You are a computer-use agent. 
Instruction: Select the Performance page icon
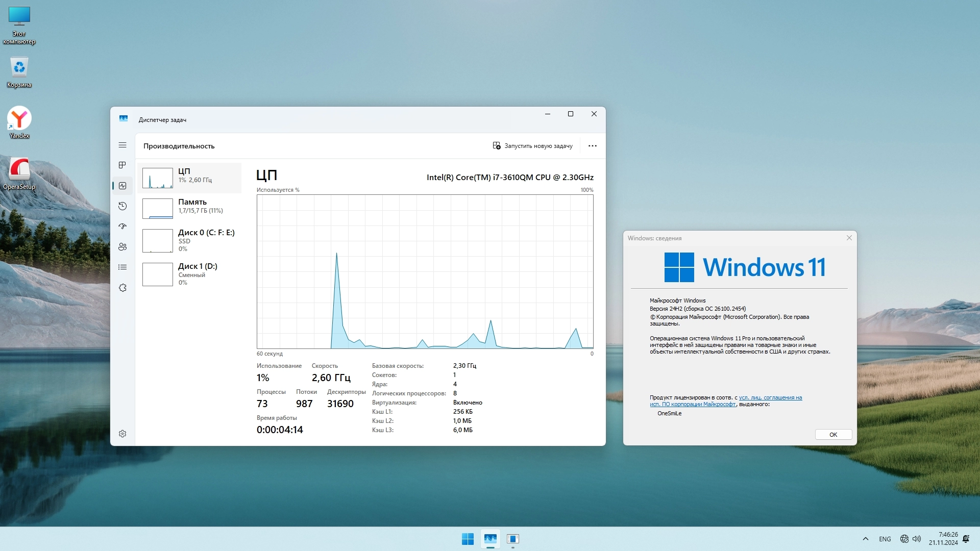(122, 186)
